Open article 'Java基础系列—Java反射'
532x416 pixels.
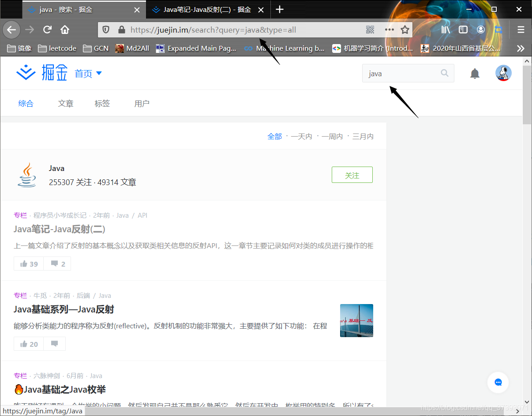point(64,309)
